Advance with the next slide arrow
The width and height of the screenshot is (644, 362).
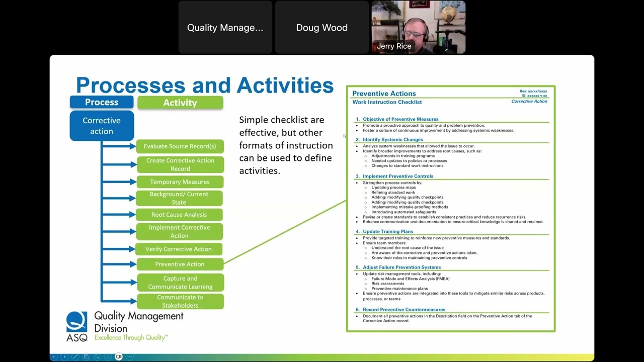(x=64, y=356)
